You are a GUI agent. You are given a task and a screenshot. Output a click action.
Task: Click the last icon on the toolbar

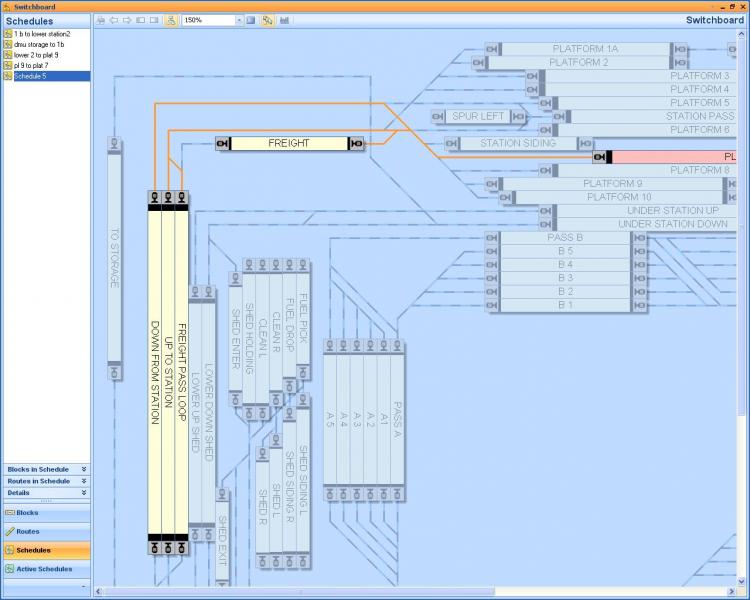pyautogui.click(x=285, y=20)
